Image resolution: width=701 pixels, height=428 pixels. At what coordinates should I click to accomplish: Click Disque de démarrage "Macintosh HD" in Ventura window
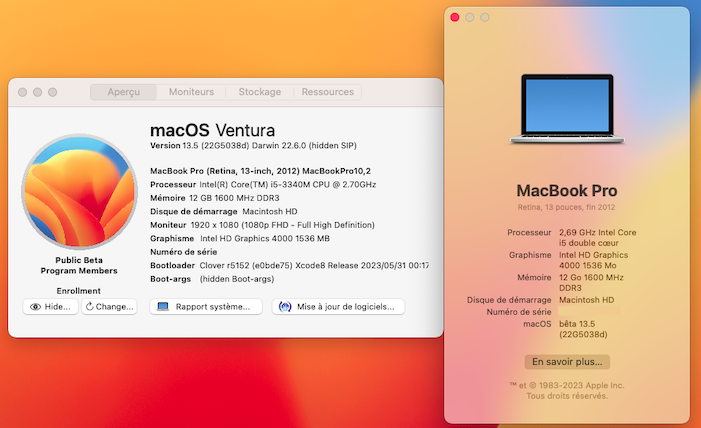(270, 211)
